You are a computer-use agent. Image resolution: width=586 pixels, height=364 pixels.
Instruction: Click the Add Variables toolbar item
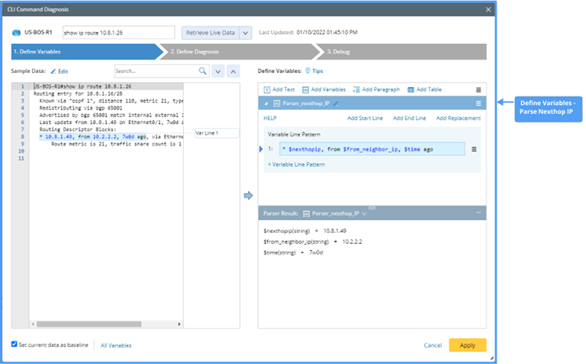click(324, 90)
